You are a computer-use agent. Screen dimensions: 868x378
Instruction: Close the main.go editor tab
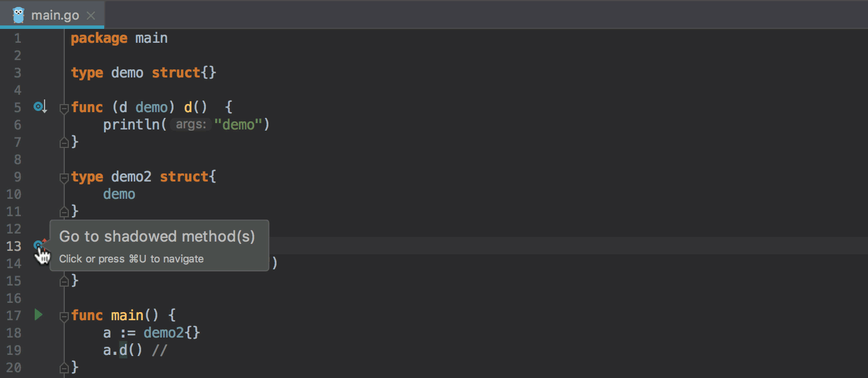91,16
